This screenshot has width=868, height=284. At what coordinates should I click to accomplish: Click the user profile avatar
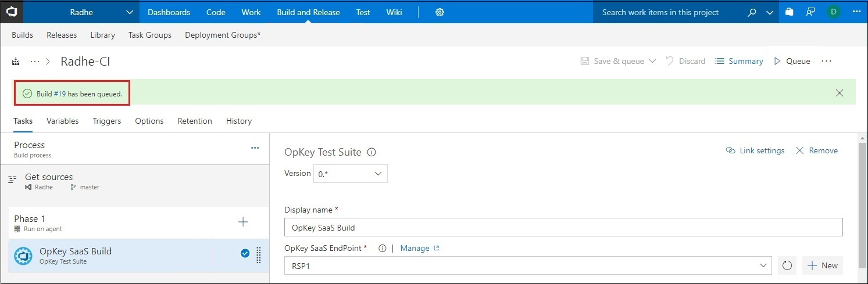(834, 12)
